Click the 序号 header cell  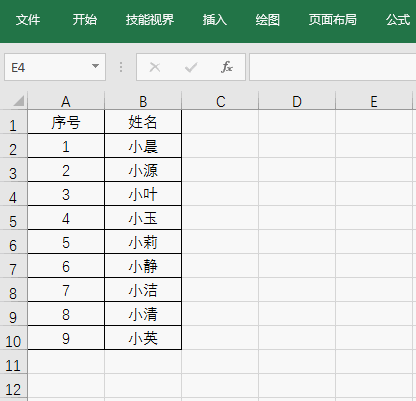click(66, 122)
